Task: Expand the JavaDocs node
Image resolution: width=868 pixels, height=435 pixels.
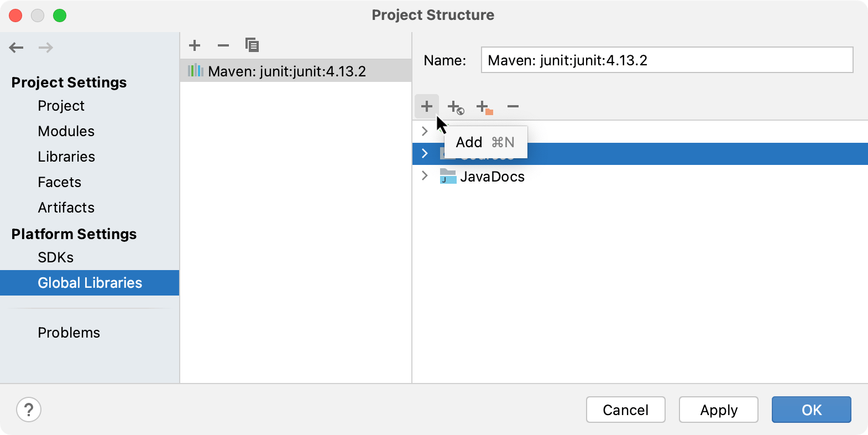Action: coord(425,176)
